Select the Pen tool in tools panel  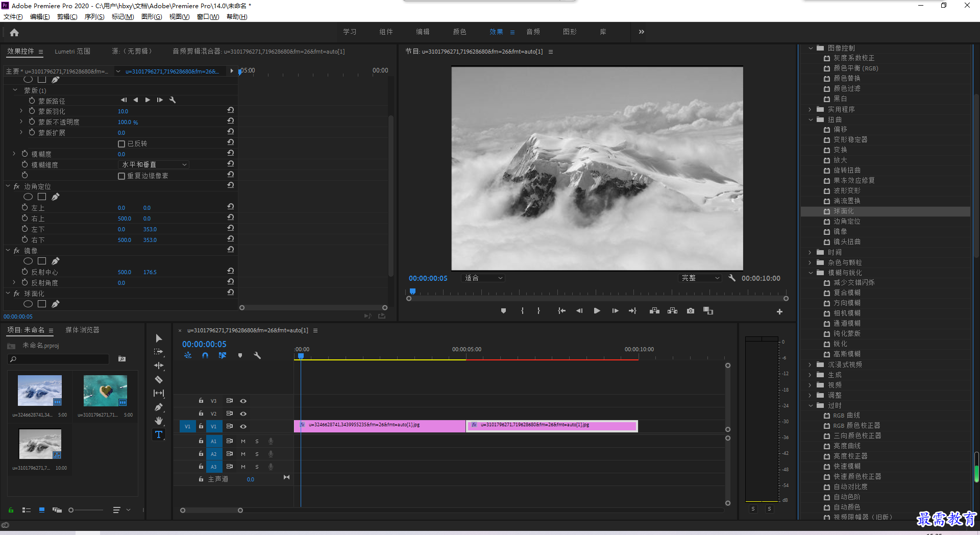pos(159,407)
